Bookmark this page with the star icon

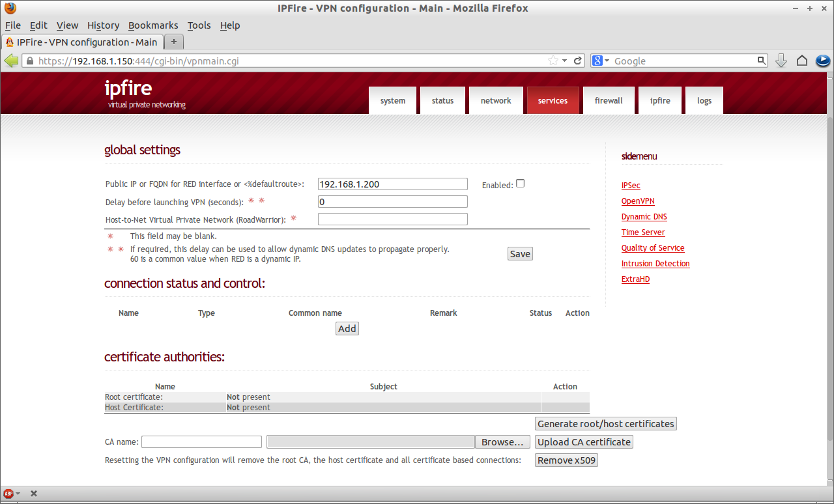coord(553,61)
